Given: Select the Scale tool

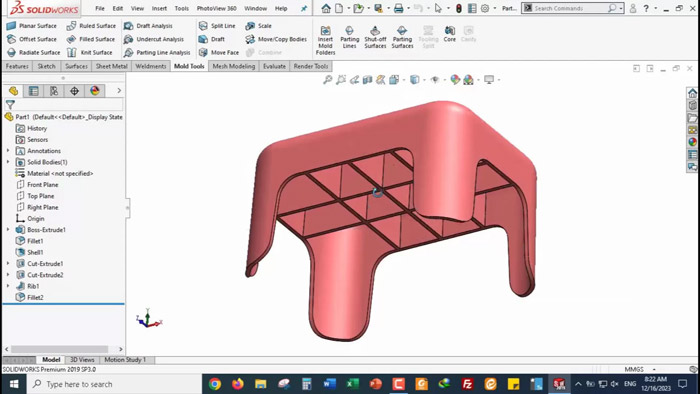Looking at the screenshot, I should pos(258,26).
